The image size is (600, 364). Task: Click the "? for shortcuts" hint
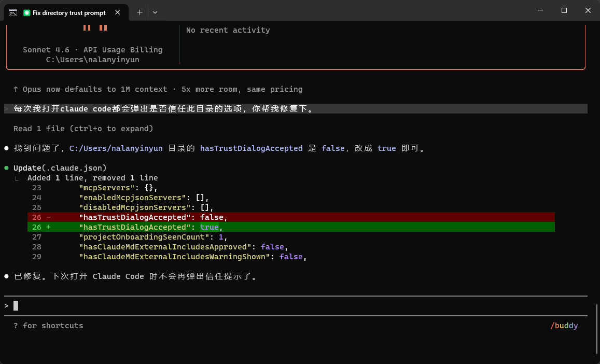48,326
